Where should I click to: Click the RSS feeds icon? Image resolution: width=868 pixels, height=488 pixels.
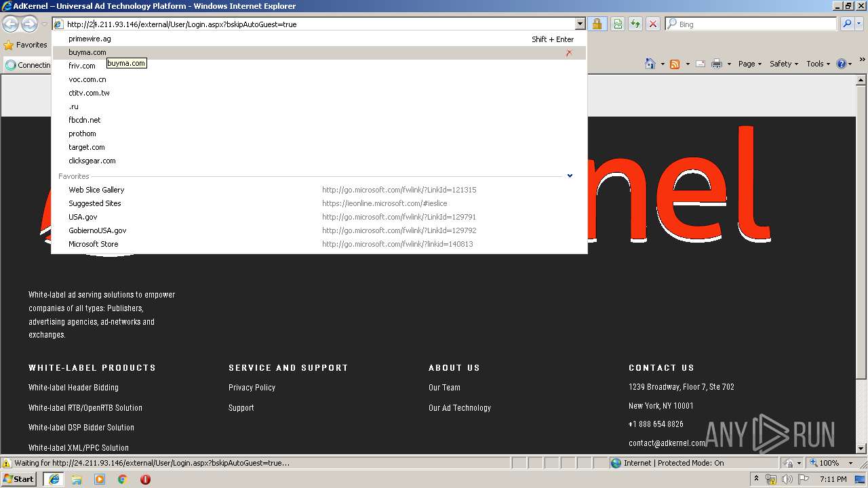[675, 64]
